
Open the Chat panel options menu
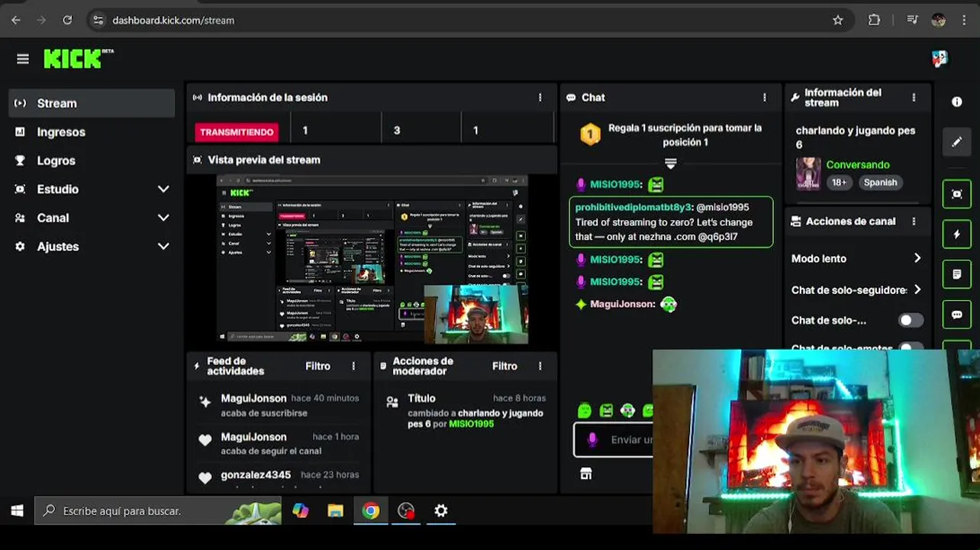coord(765,98)
